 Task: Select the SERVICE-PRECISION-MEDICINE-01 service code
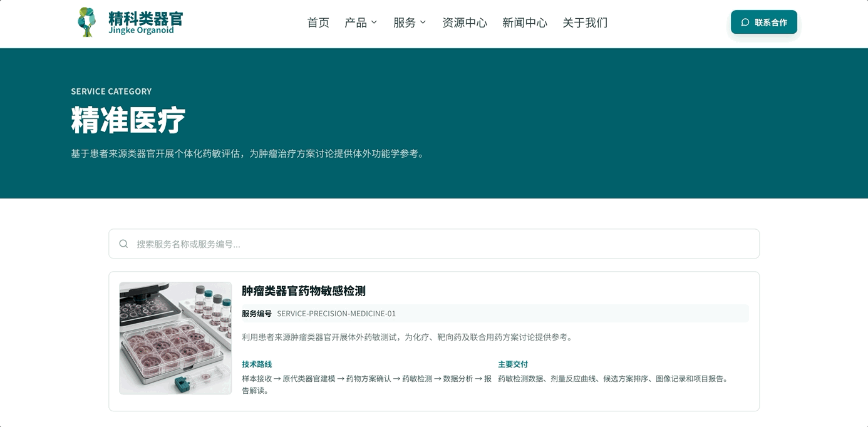pyautogui.click(x=336, y=314)
